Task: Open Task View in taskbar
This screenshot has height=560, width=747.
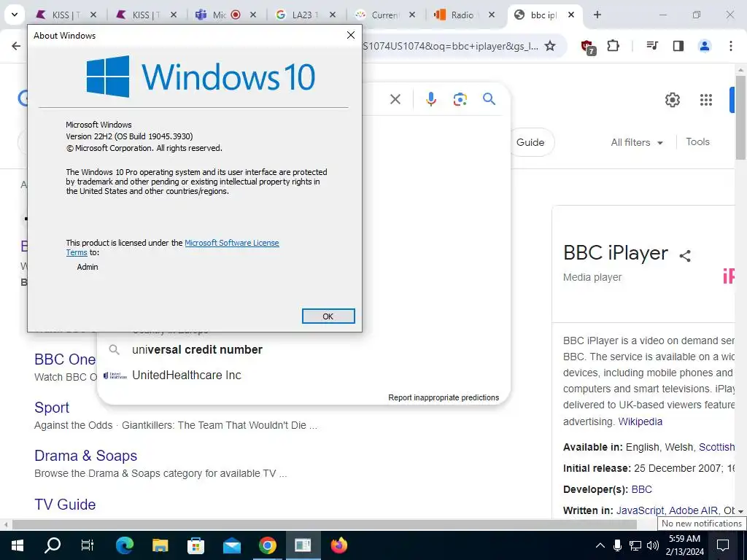Action: [x=88, y=545]
